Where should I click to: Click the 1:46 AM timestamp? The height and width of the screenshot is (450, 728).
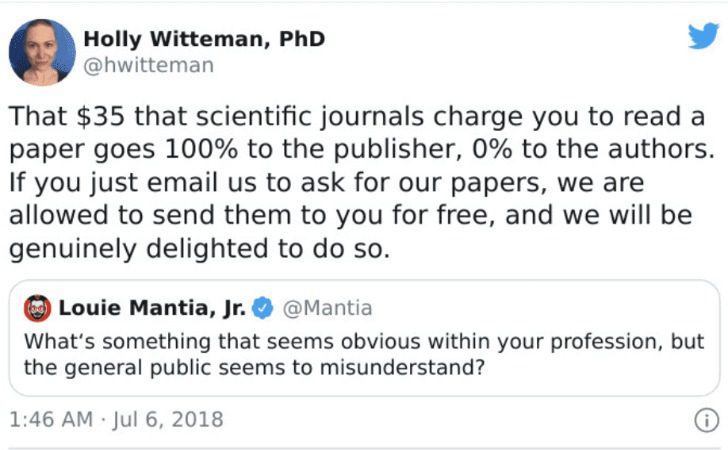[x=48, y=418]
